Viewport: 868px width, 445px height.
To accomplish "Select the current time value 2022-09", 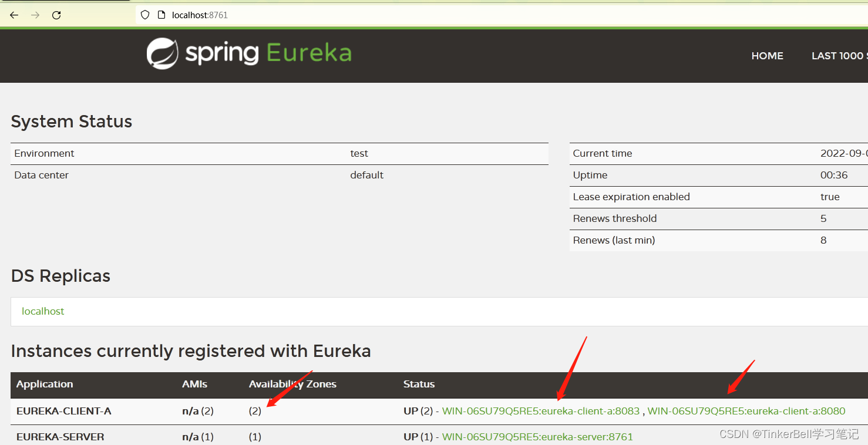I will tap(844, 153).
